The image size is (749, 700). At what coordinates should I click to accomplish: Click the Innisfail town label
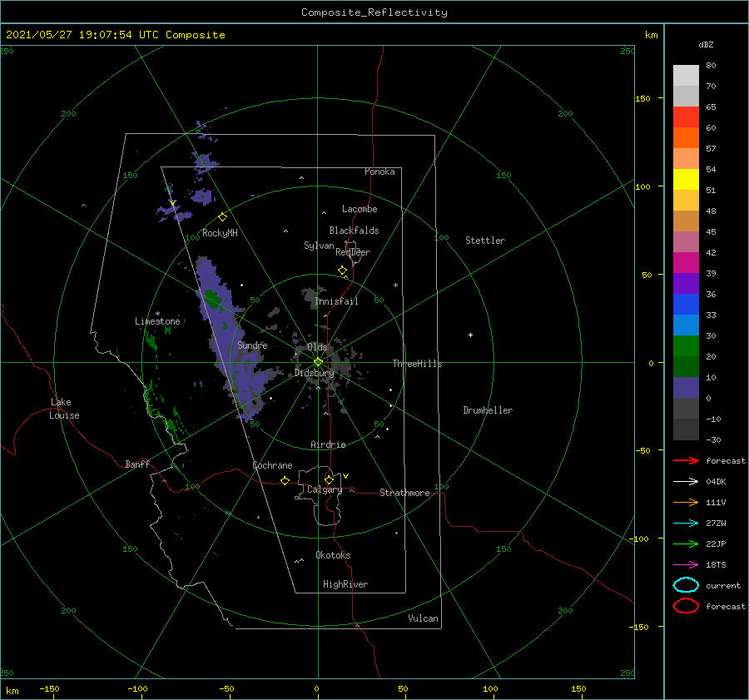pyautogui.click(x=336, y=301)
